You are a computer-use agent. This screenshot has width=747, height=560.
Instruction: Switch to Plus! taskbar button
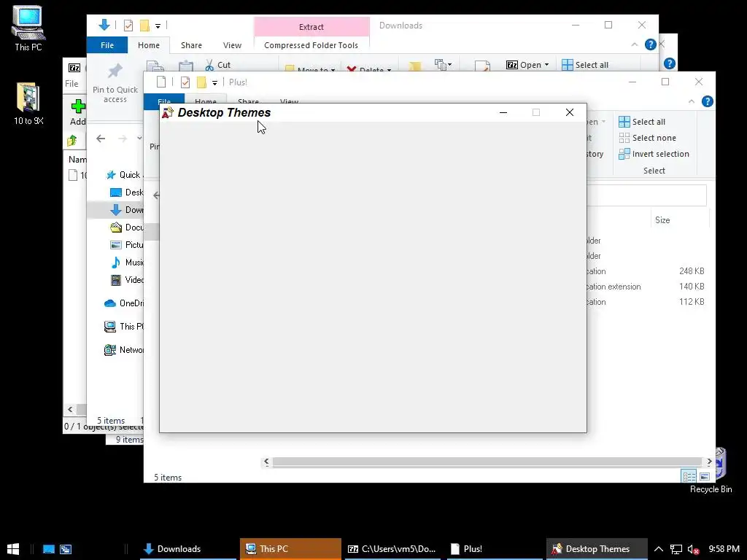(494, 549)
